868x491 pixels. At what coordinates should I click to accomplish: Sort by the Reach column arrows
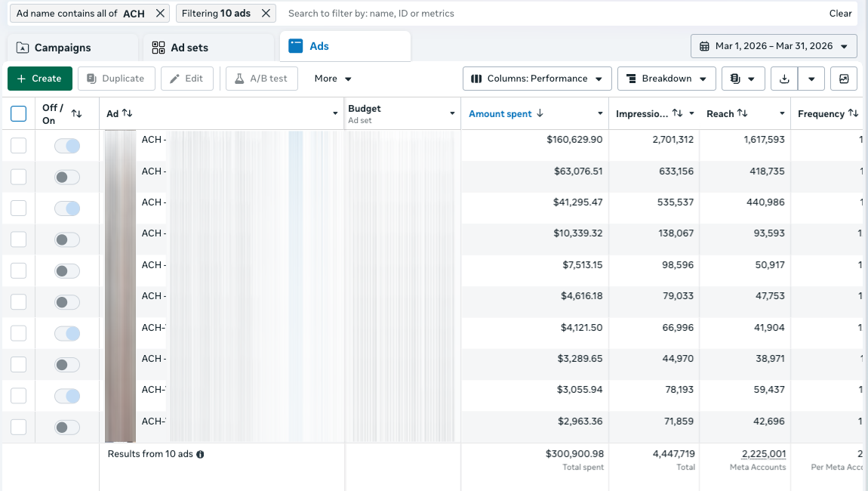click(743, 113)
